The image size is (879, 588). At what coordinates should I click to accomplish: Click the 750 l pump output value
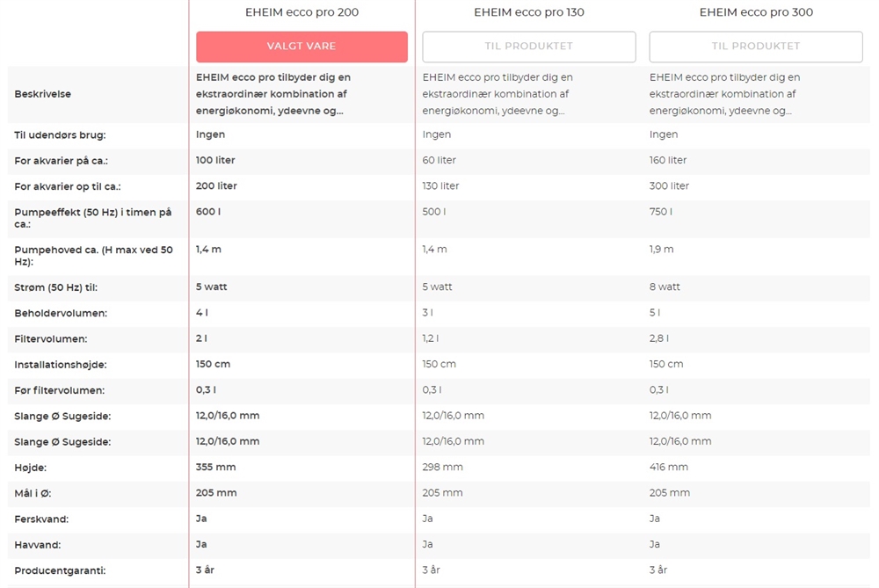tap(660, 212)
